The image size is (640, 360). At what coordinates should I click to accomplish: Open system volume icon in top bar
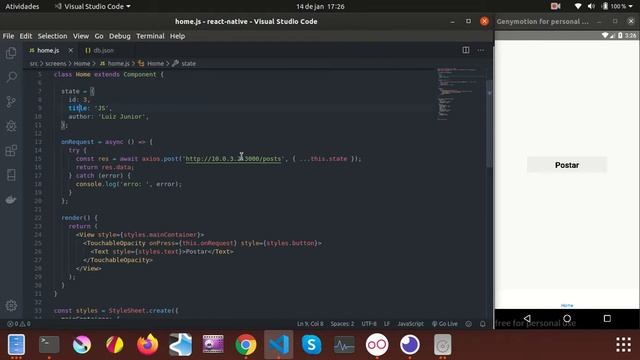591,6
